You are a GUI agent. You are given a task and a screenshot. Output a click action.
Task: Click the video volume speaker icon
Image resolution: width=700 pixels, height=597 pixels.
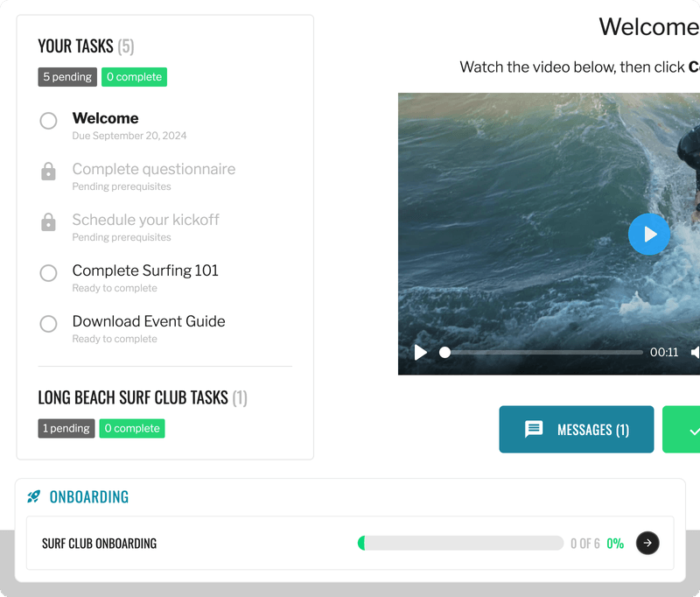[x=695, y=352]
